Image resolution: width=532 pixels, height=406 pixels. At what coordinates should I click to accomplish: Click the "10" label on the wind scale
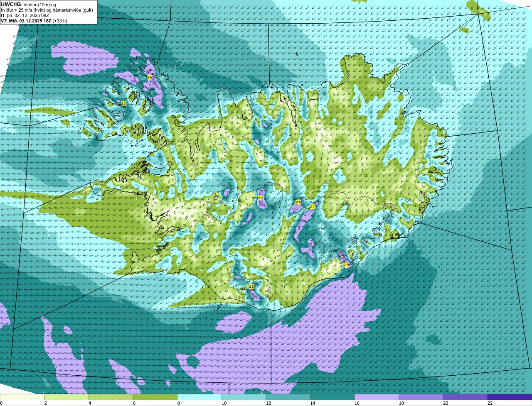[x=224, y=403]
